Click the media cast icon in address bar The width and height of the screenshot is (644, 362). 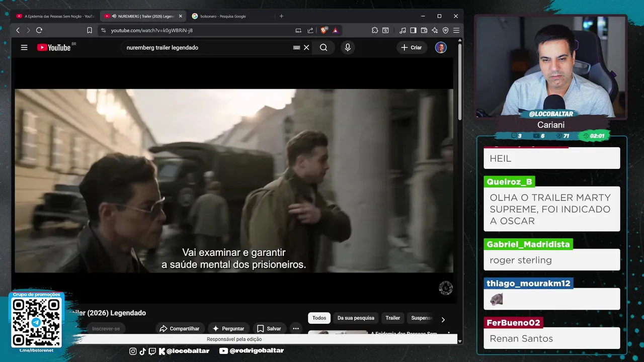298,30
